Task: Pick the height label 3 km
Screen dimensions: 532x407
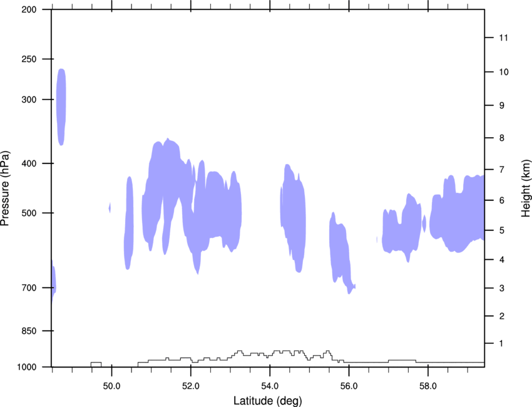Action: 502,288
